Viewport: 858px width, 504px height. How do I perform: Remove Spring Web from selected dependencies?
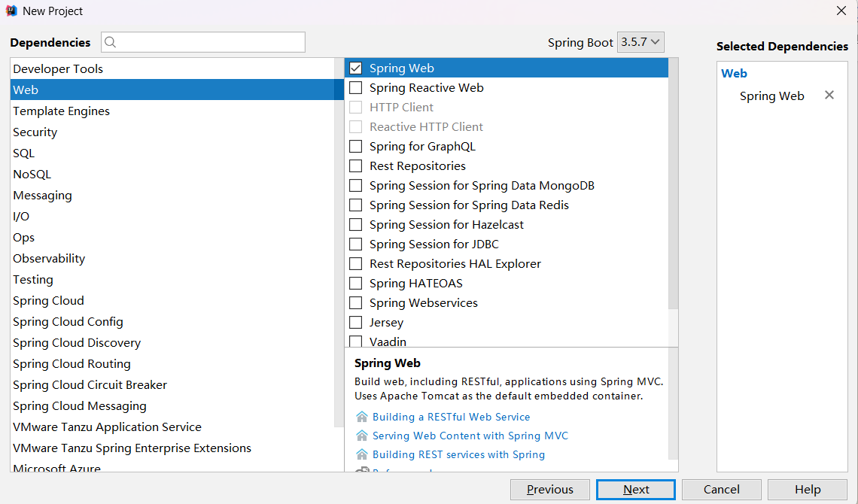[x=829, y=95]
